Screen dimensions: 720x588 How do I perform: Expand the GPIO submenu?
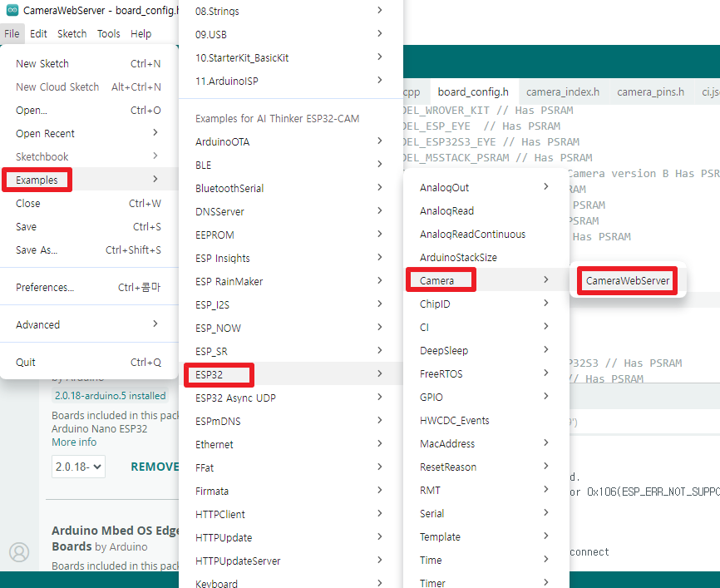click(x=486, y=397)
